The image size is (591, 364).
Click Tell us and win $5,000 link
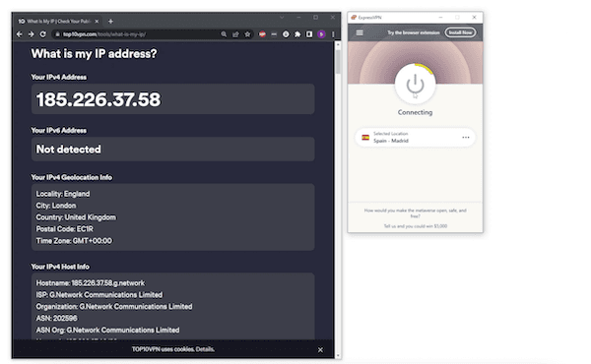tap(416, 226)
